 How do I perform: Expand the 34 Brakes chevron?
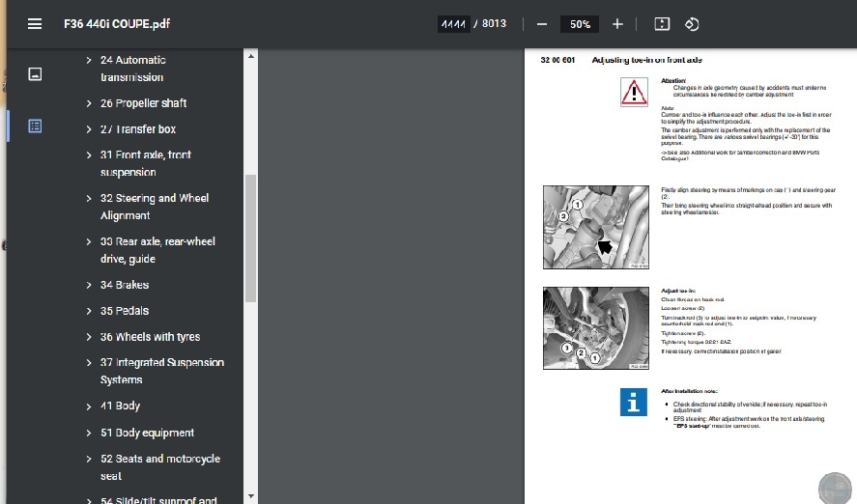pos(89,285)
